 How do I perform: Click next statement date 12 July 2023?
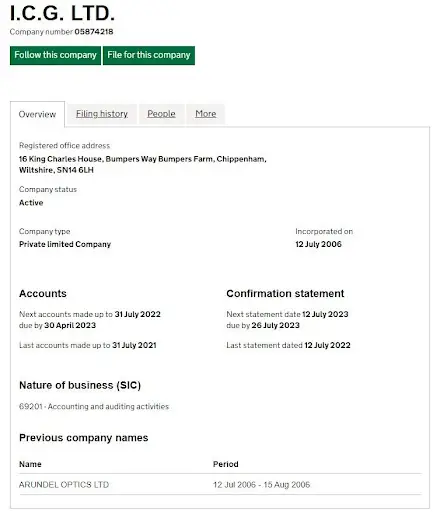coord(325,314)
